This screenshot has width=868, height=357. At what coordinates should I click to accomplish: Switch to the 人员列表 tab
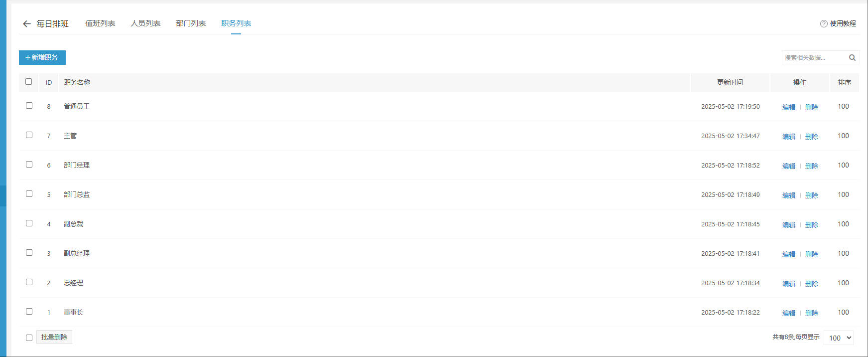[145, 23]
